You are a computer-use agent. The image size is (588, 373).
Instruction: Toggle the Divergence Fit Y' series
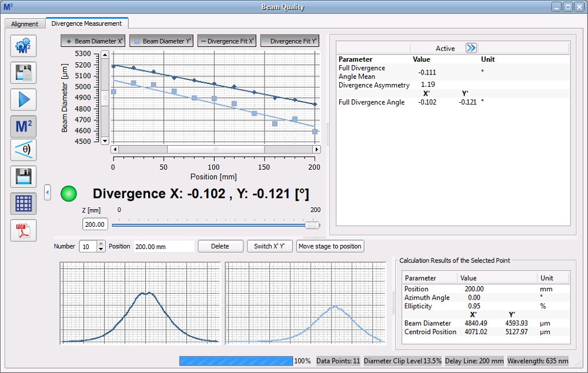pos(290,41)
